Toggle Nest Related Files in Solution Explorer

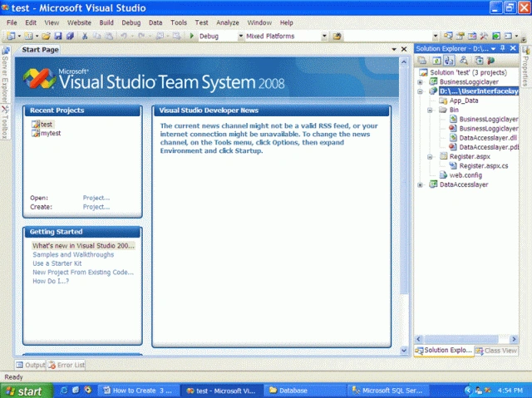point(449,61)
